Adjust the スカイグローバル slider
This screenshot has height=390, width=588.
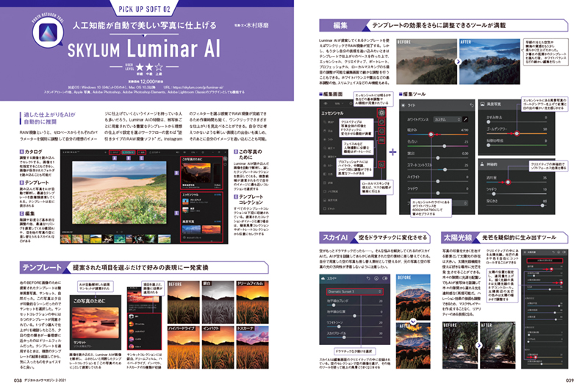pyautogui.click(x=354, y=338)
